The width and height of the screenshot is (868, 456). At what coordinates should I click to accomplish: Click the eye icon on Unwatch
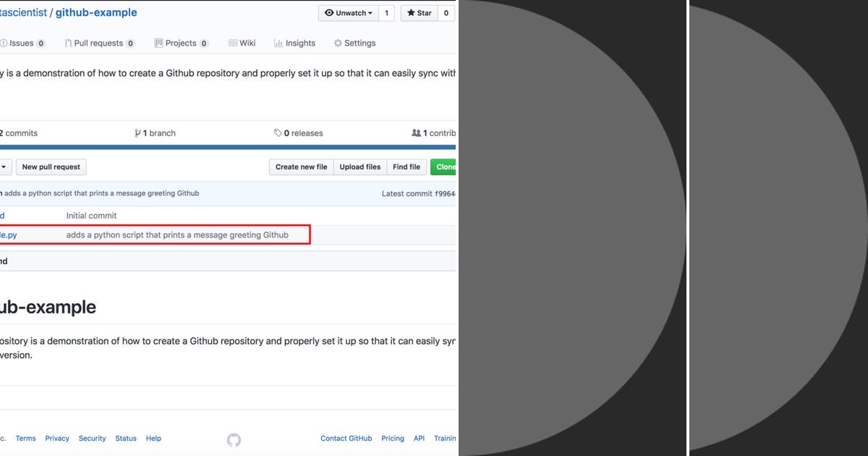[x=329, y=13]
